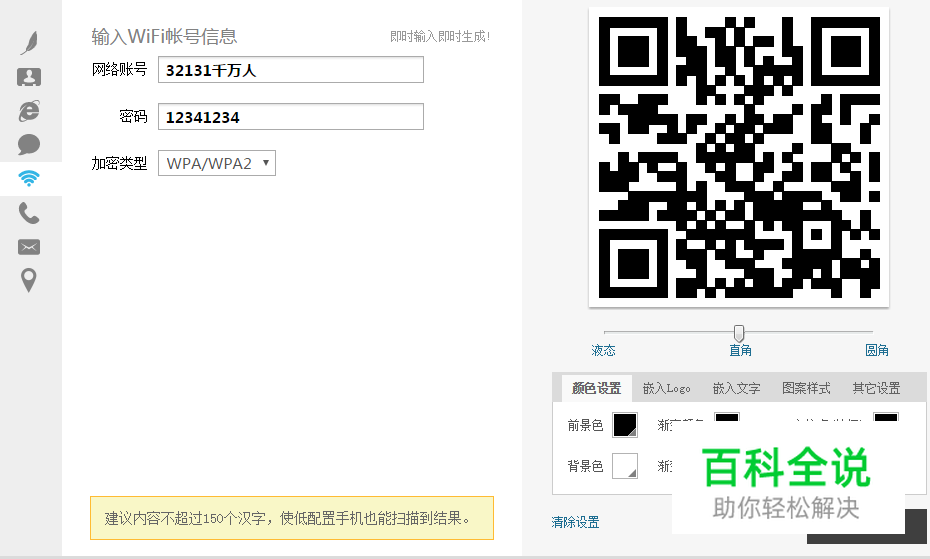930x559 pixels.
Task: Select the map location pin icon
Action: coord(29,280)
